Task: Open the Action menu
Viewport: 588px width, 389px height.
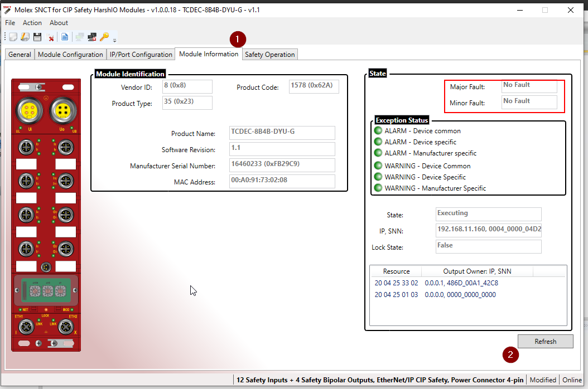Action: pos(32,23)
